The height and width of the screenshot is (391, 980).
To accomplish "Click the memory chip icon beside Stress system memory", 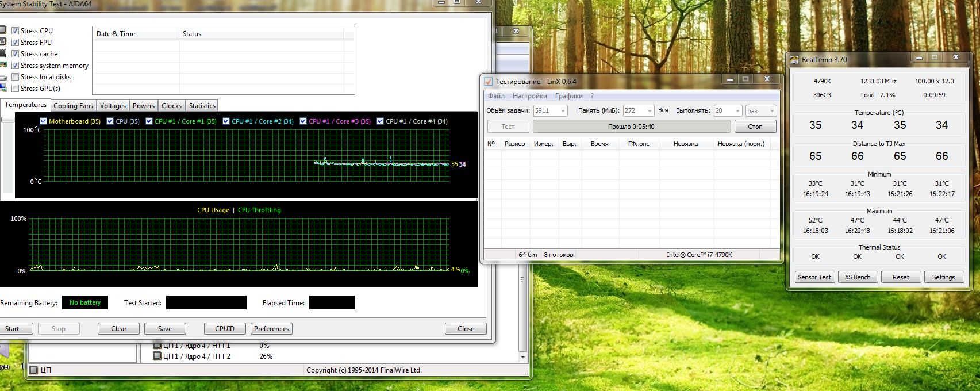I will pyautogui.click(x=3, y=65).
